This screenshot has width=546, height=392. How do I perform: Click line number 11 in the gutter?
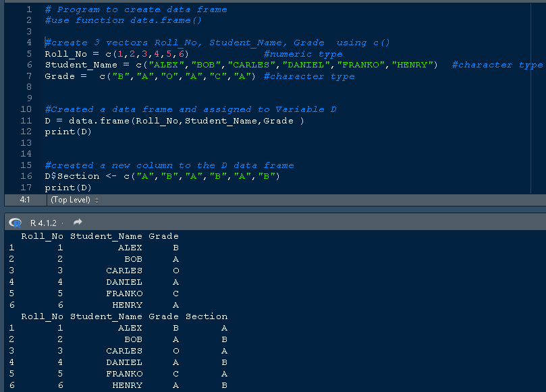[x=27, y=121]
